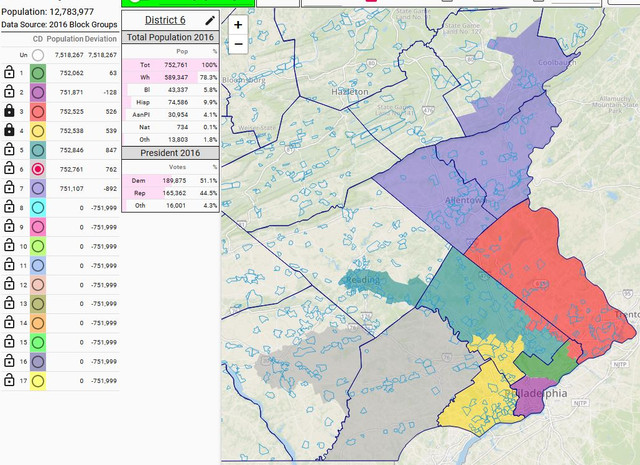
Task: Toggle the lock icon for district 2
Action: 9,92
